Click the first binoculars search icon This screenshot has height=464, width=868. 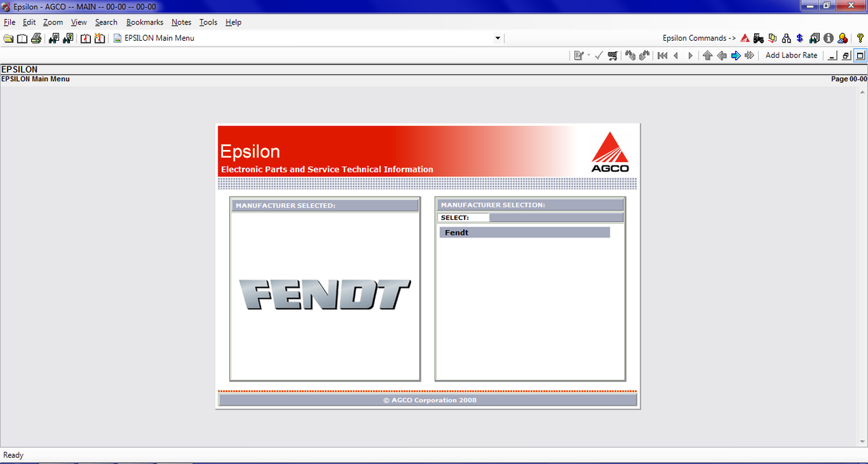(x=54, y=39)
